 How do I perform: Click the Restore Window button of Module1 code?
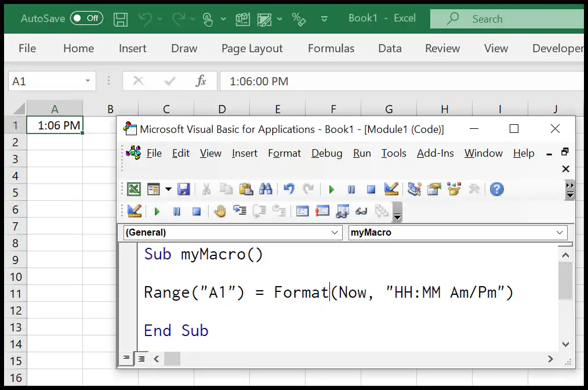coord(565,151)
